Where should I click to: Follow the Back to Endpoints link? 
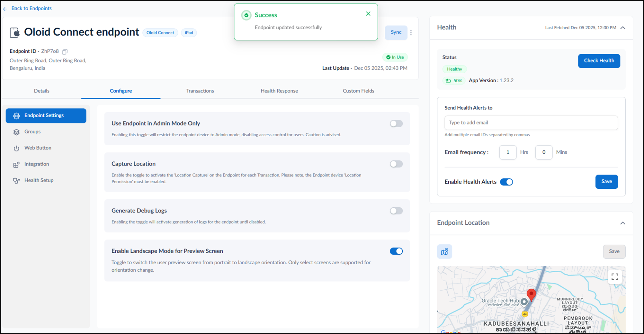[31, 8]
